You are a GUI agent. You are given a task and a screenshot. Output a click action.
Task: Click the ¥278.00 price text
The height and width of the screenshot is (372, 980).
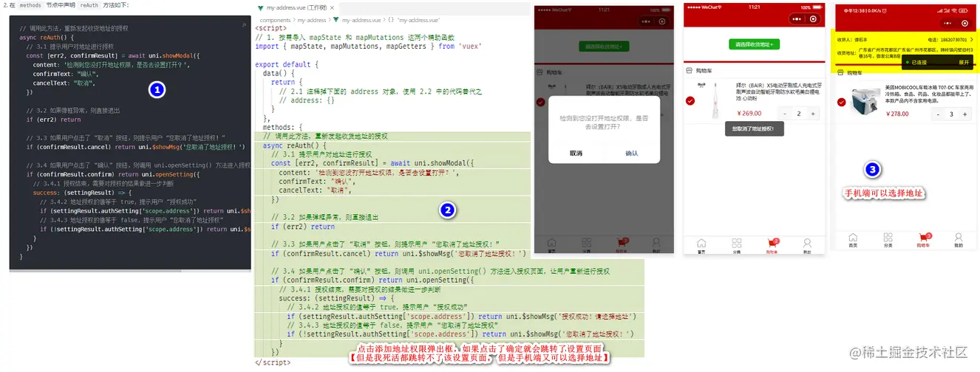pyautogui.click(x=896, y=114)
